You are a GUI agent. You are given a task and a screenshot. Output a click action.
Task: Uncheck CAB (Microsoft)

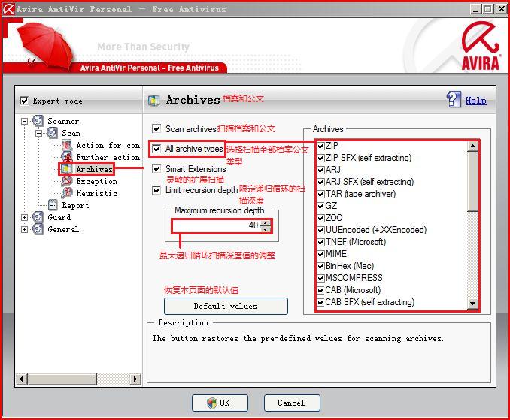[320, 290]
